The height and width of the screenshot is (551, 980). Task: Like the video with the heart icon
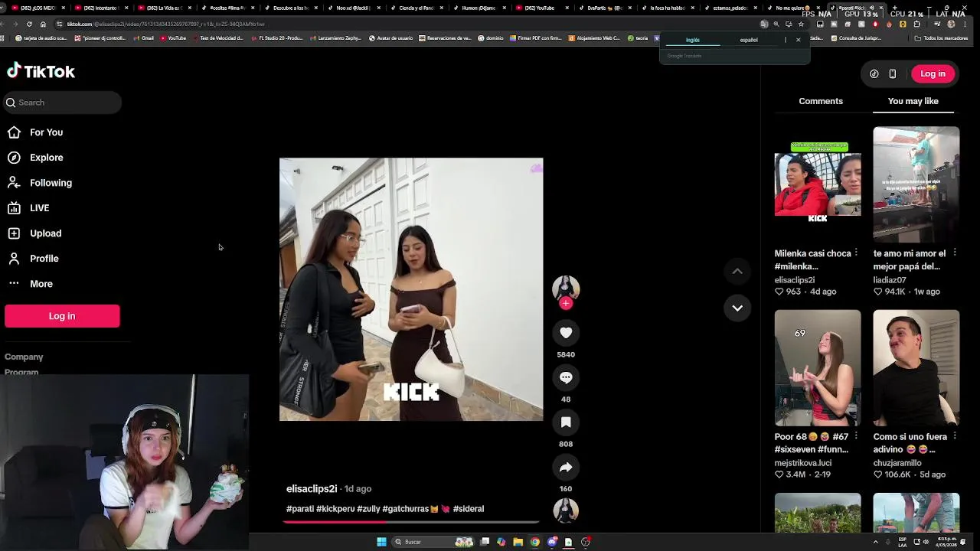point(566,333)
